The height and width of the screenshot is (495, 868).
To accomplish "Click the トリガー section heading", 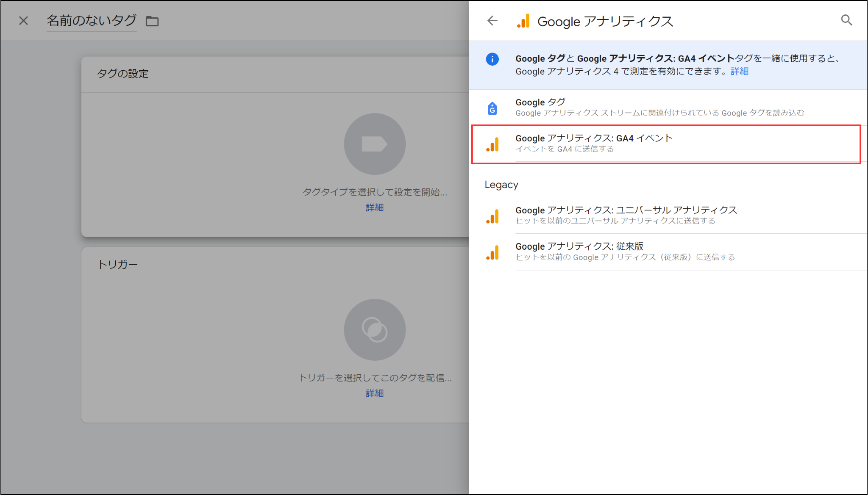I will [118, 265].
